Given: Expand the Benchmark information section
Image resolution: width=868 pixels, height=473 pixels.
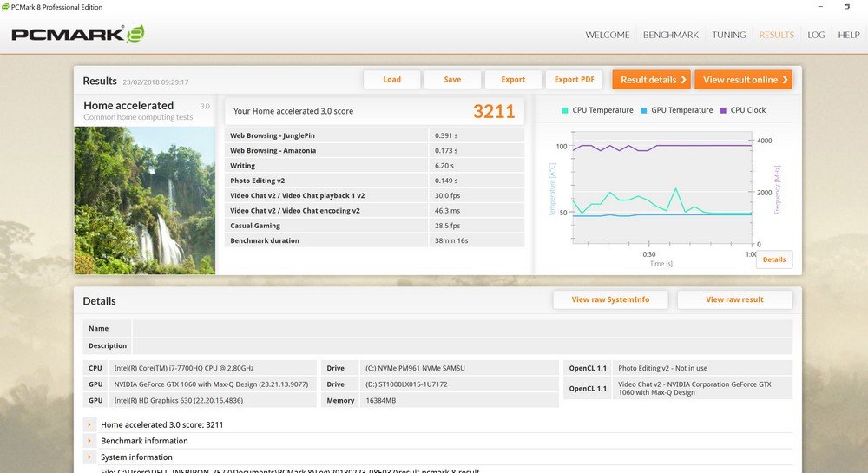Looking at the screenshot, I should (89, 441).
